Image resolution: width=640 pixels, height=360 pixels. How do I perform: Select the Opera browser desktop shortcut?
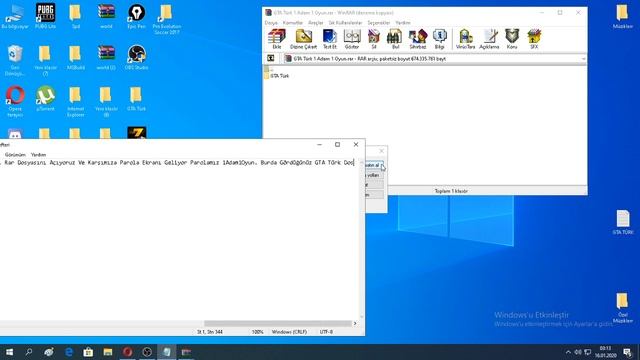pos(15,101)
